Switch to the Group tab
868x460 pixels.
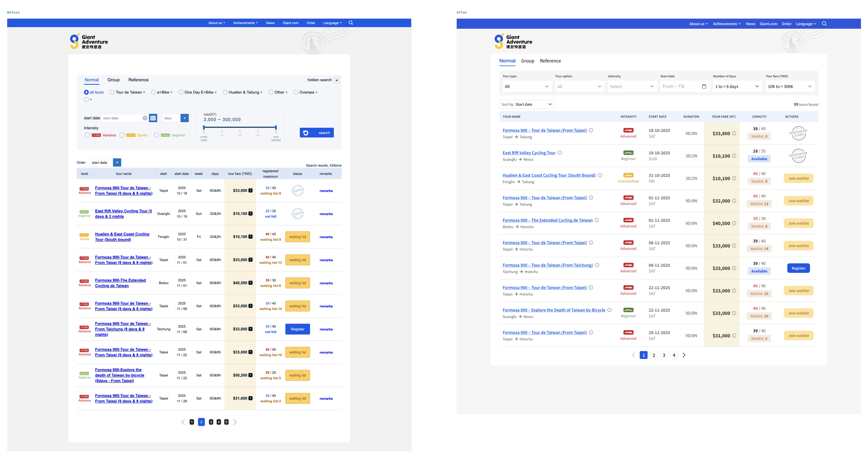coord(528,61)
